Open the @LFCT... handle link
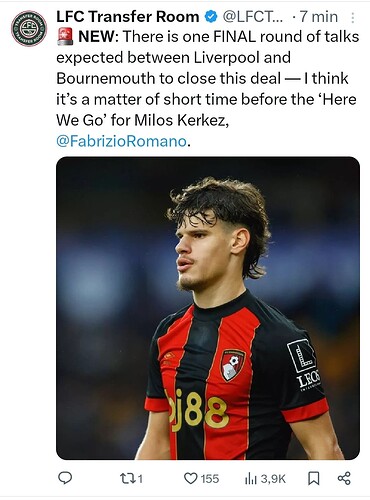 coord(252,16)
